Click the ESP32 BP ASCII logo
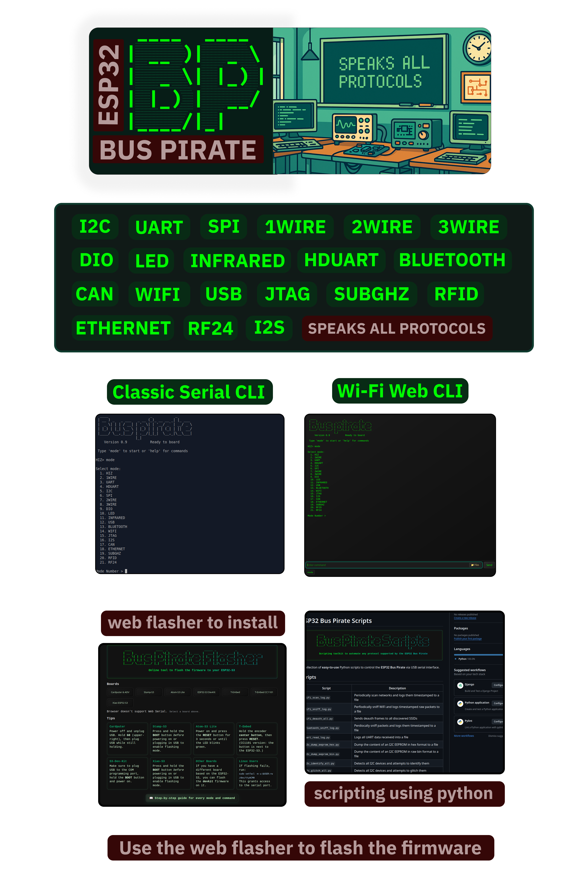The height and width of the screenshot is (889, 588). coord(196,84)
